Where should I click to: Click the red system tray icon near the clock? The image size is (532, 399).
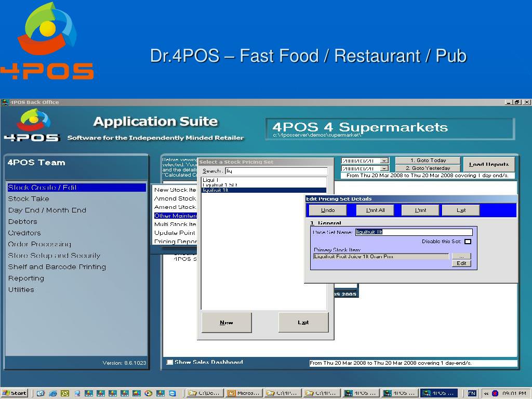click(x=495, y=393)
